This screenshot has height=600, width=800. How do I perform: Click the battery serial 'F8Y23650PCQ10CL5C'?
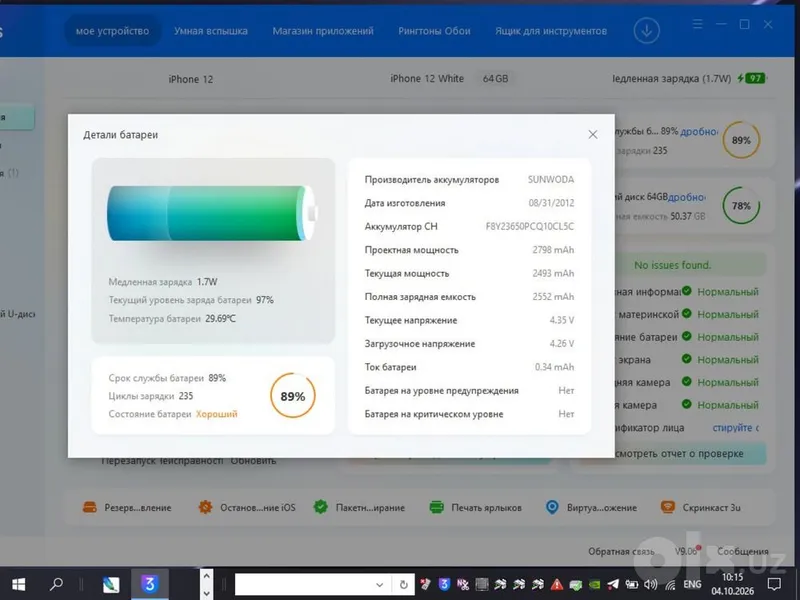[x=530, y=227]
